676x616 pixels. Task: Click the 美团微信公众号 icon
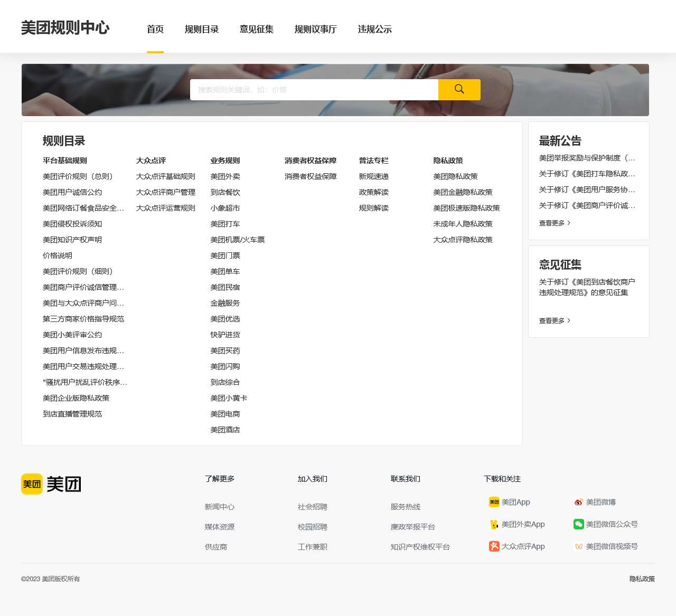coord(578,524)
